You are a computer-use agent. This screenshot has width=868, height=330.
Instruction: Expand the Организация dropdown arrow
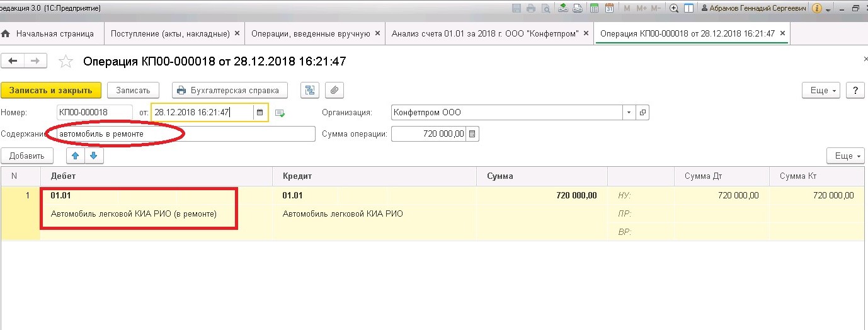pyautogui.click(x=629, y=113)
